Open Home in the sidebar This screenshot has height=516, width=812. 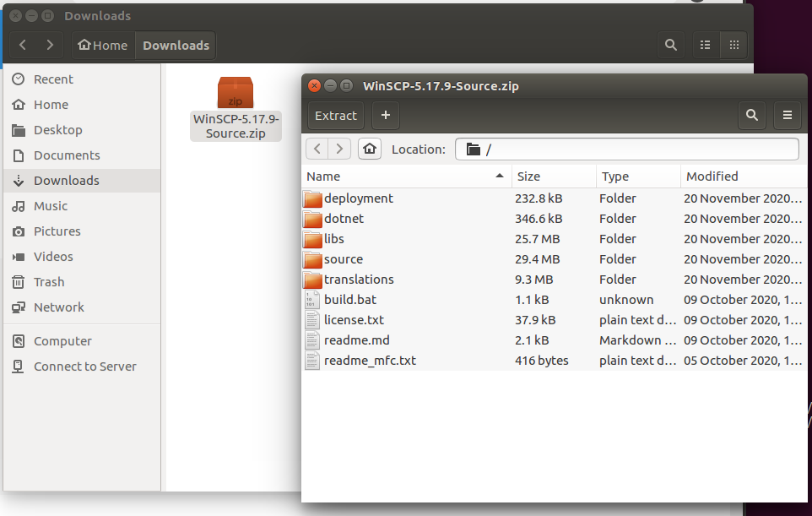click(x=83, y=105)
